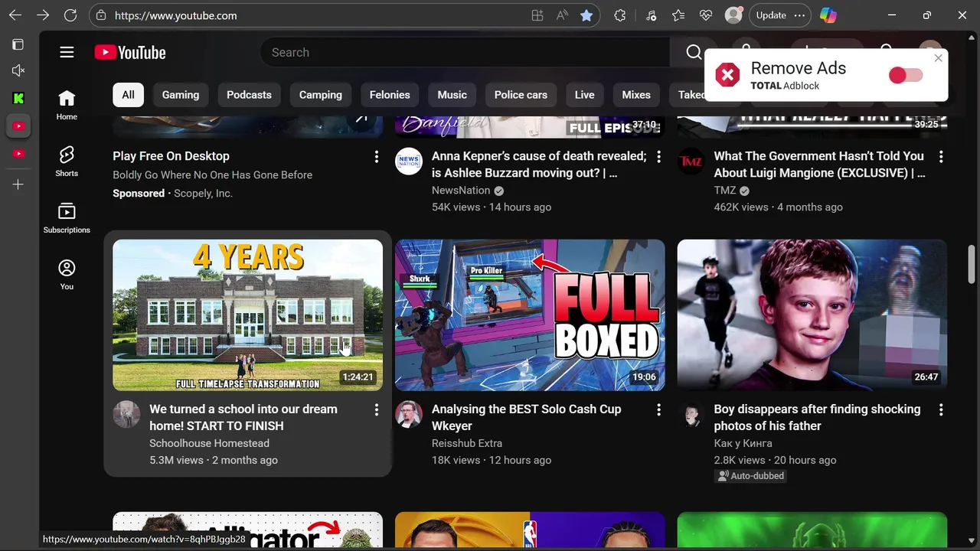
Task: Visit the Reisshub Extra channel name link
Action: (467, 443)
